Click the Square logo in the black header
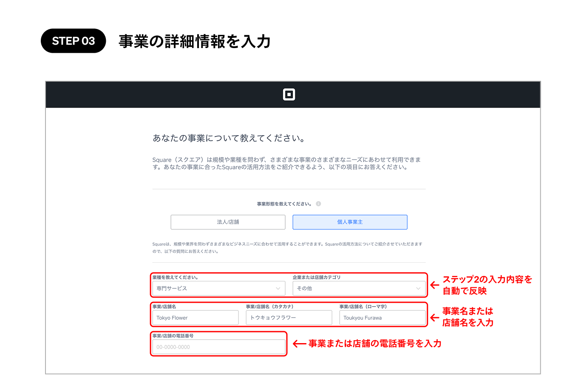Screen dimensions: 578x392 [289, 94]
